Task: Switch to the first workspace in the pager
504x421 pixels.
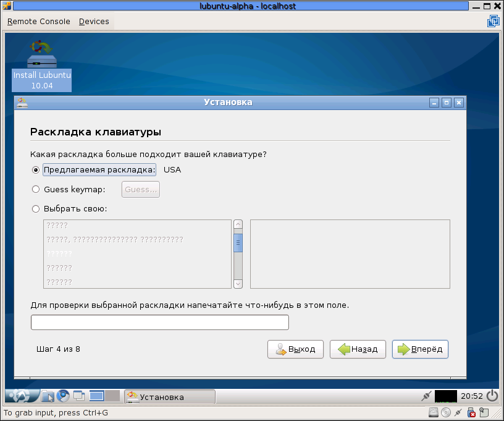Action: [x=97, y=396]
